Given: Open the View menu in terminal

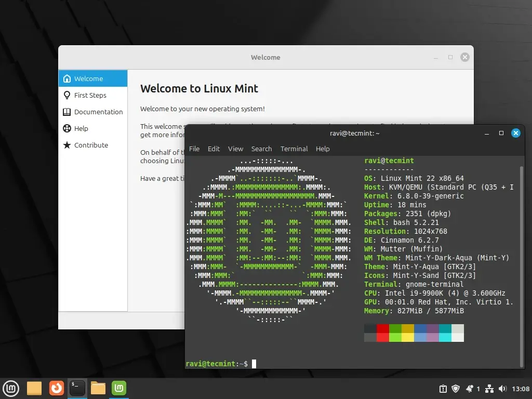Looking at the screenshot, I should coord(235,149).
